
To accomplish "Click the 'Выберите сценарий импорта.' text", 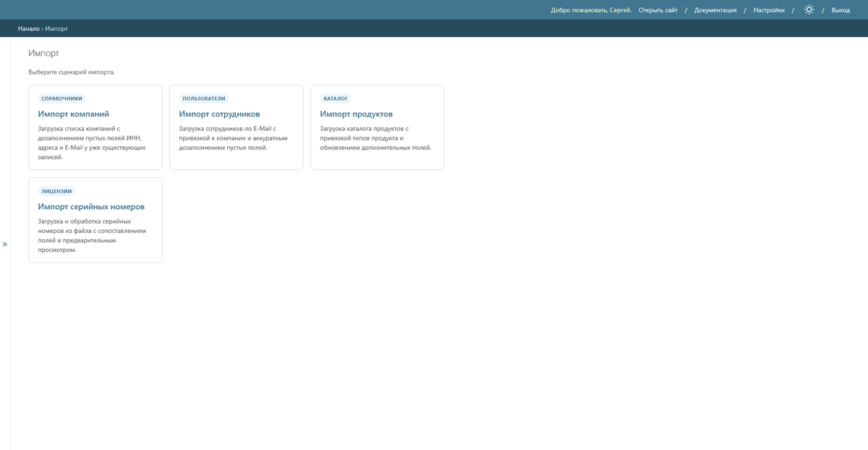I will click(x=72, y=72).
